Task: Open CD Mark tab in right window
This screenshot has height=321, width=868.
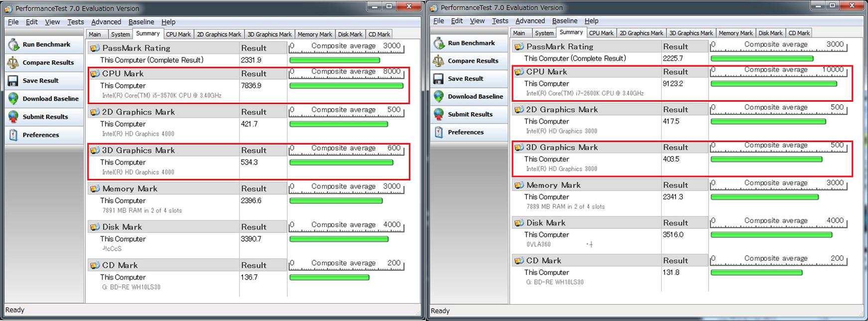Action: coord(799,33)
